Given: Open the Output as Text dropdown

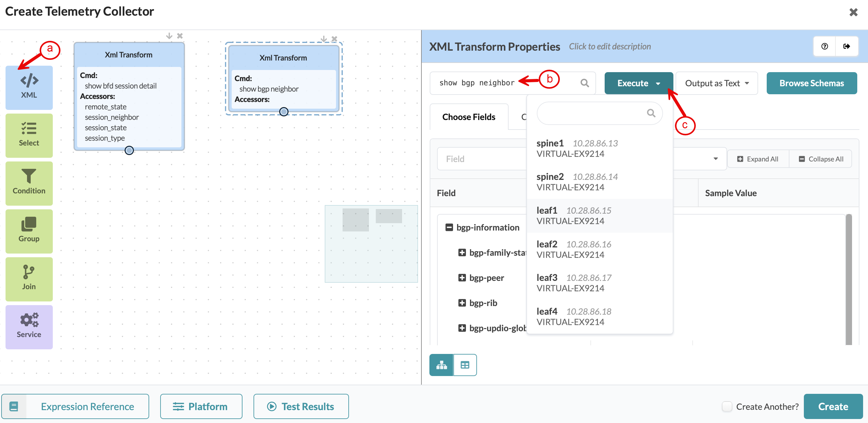Looking at the screenshot, I should pos(717,83).
